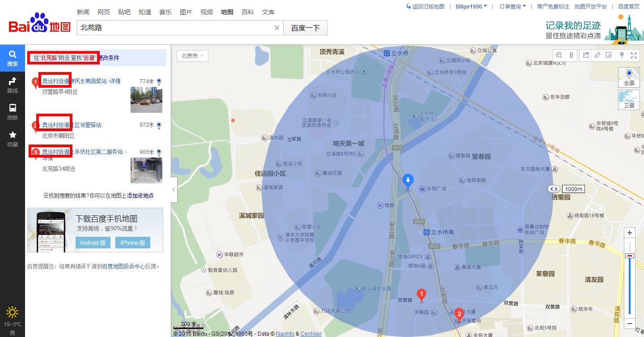Open the 地铁 subway sidebar tab
Screen dimensions: 644x337
click(13, 112)
